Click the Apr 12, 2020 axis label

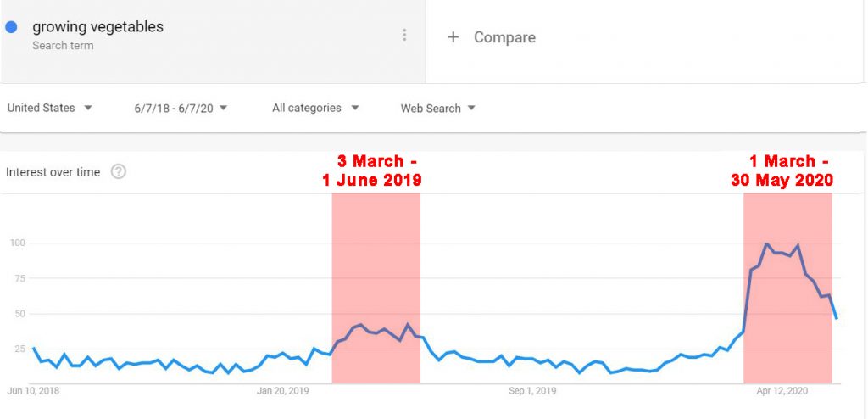tap(782, 391)
